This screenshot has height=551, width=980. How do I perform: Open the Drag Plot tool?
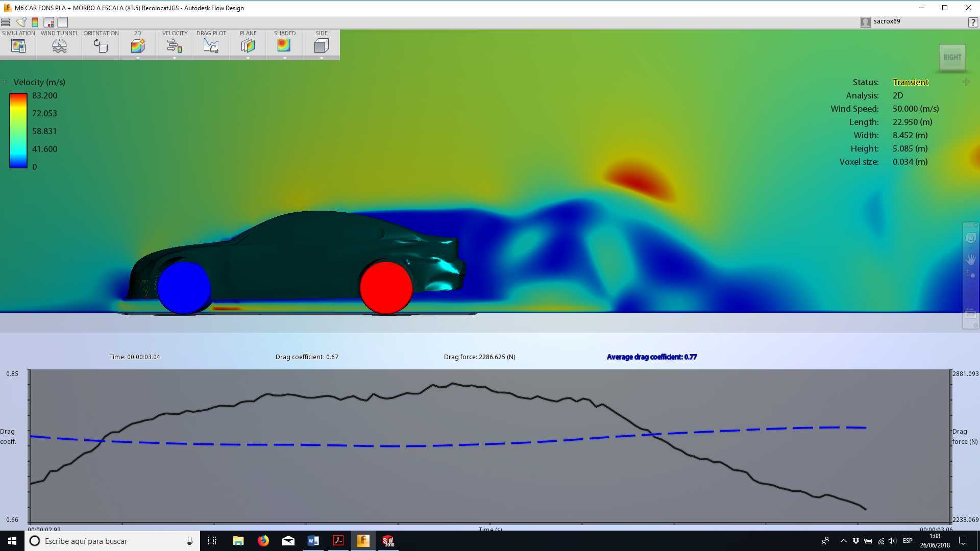pyautogui.click(x=211, y=45)
